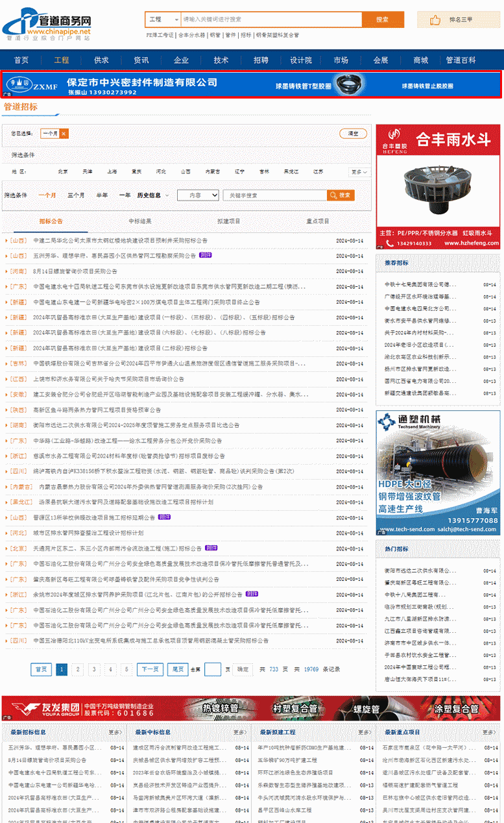Open the 内容 search field dropdown
The width and height of the screenshot is (504, 823).
(x=198, y=195)
